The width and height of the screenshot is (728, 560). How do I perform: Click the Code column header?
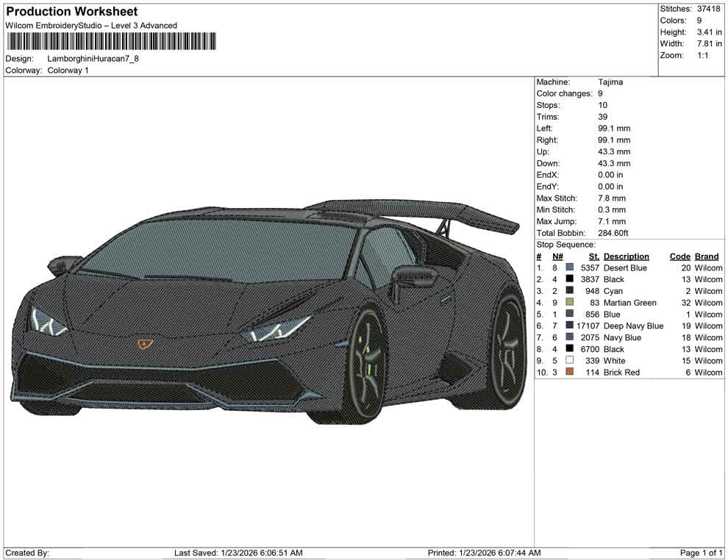679,256
